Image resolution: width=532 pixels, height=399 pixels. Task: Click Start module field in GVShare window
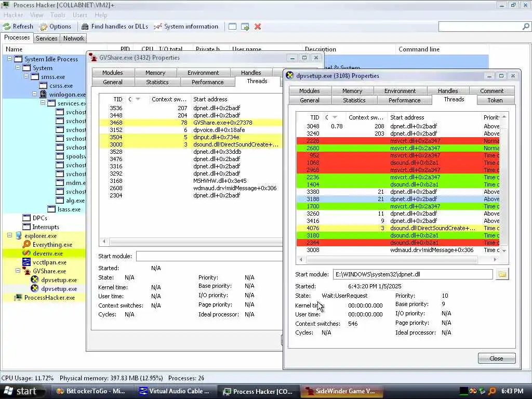(209, 256)
